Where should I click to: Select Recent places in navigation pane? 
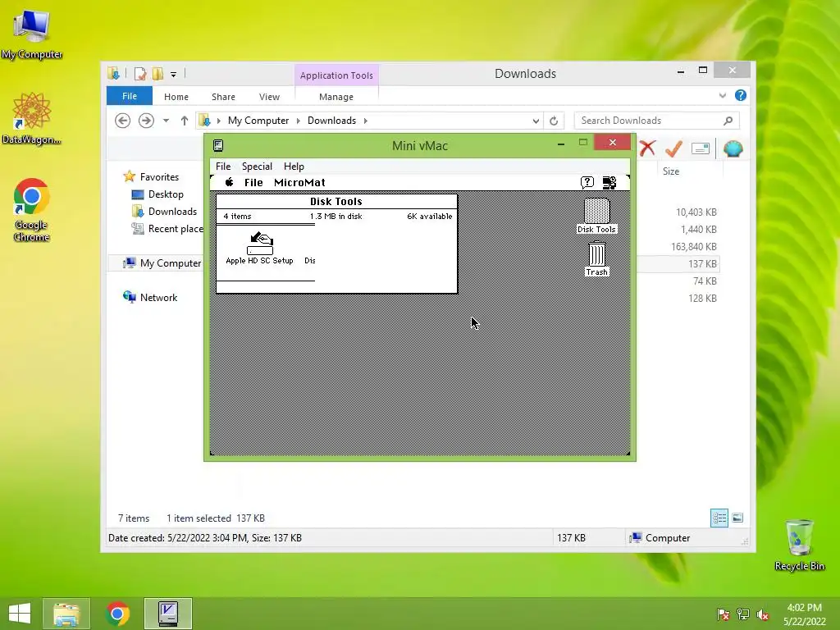[x=167, y=229]
